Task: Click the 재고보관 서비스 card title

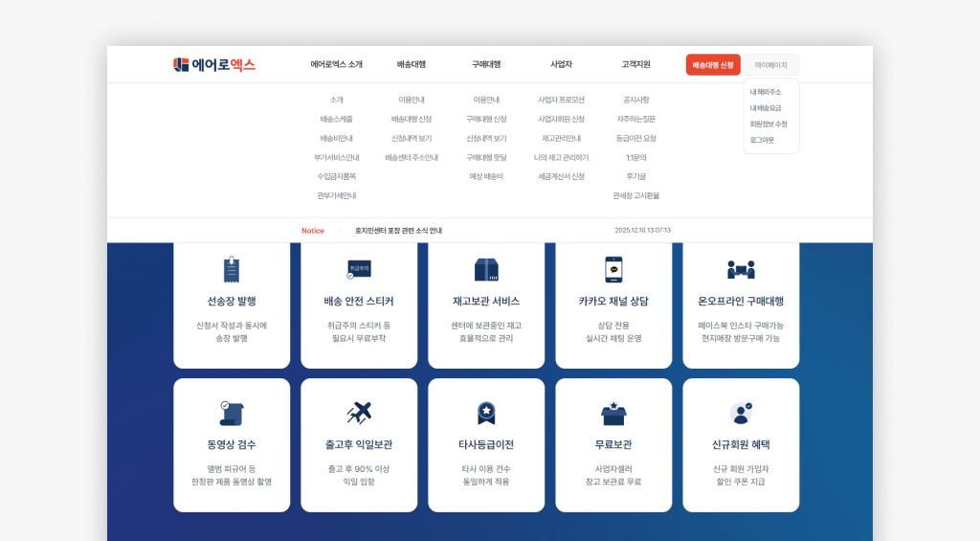Action: click(x=486, y=301)
